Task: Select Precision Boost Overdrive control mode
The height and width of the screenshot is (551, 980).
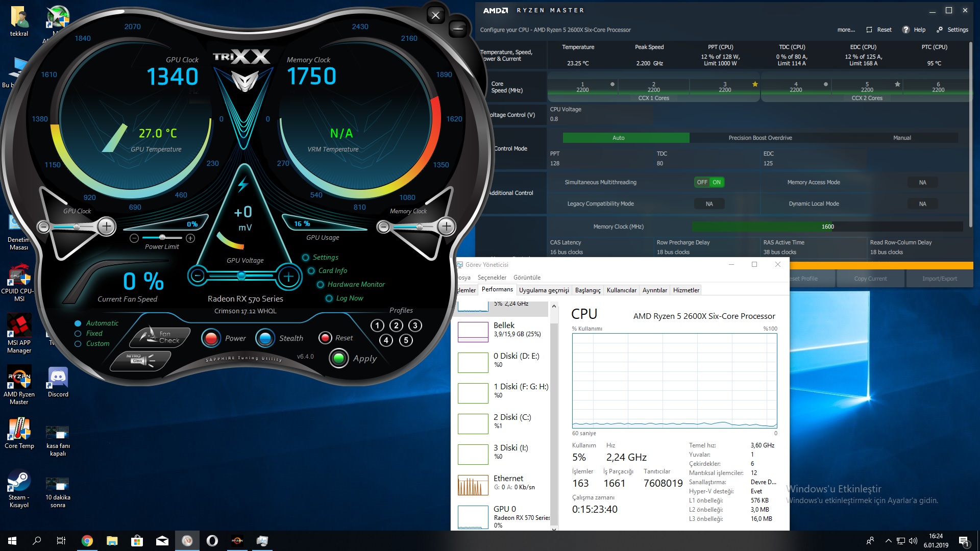Action: (x=760, y=138)
